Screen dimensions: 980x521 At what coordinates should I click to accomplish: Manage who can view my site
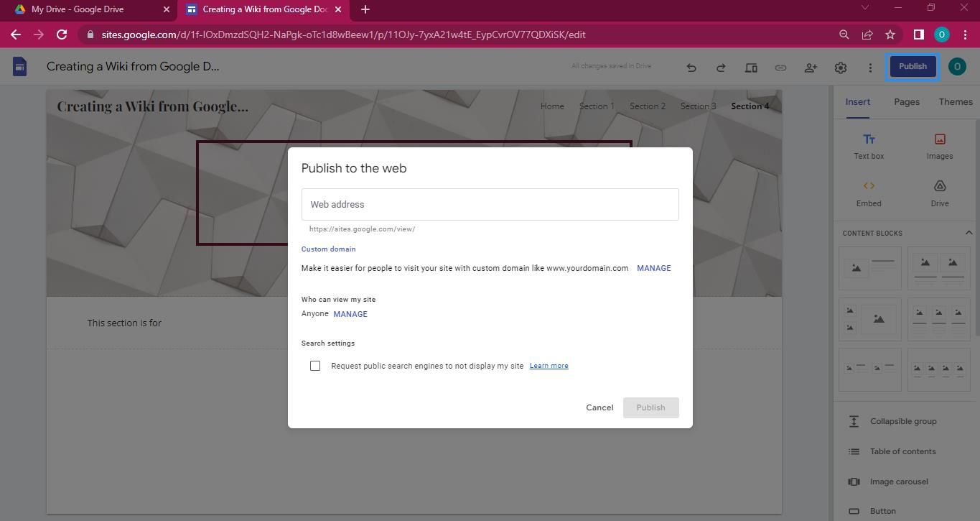(x=350, y=314)
